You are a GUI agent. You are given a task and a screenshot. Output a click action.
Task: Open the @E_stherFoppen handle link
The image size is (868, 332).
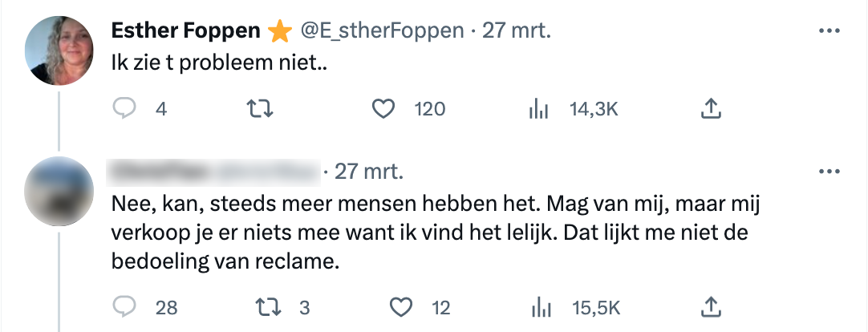coord(382,31)
